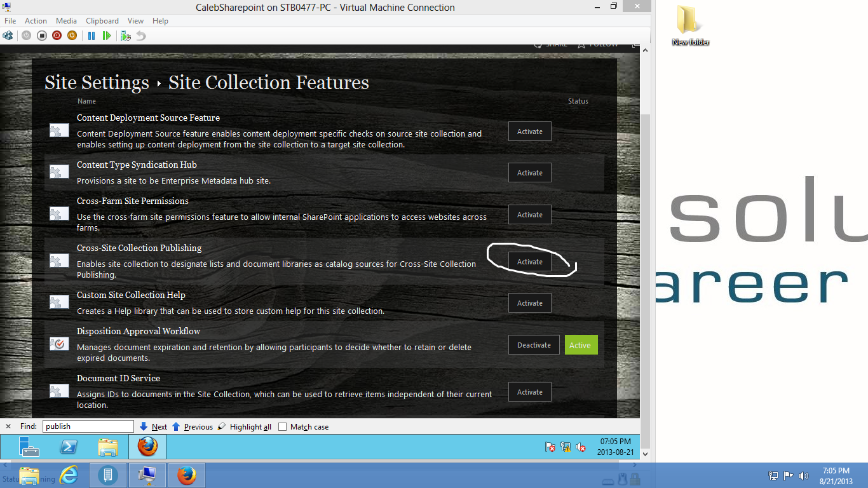Open the Help menu
This screenshot has width=868, height=488.
tap(160, 21)
